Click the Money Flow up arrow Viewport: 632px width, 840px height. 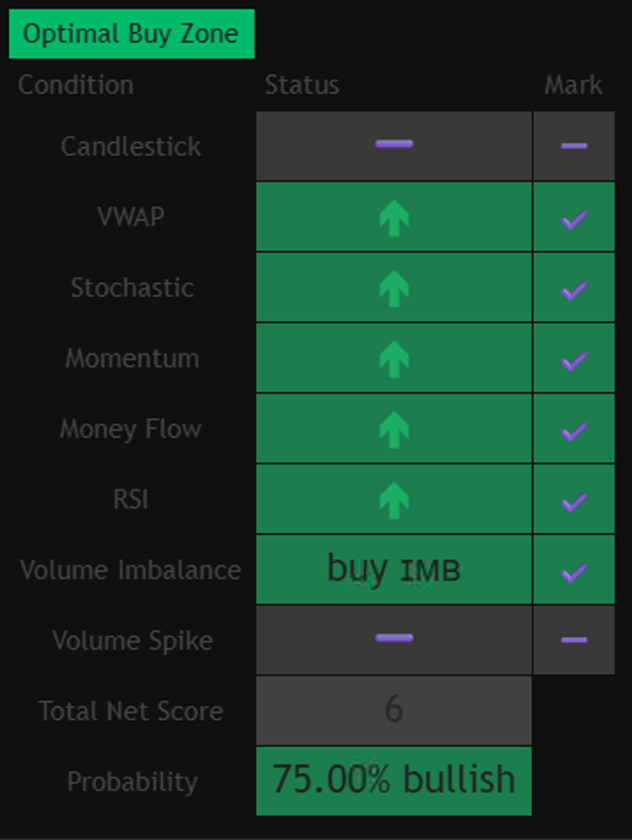(x=394, y=429)
